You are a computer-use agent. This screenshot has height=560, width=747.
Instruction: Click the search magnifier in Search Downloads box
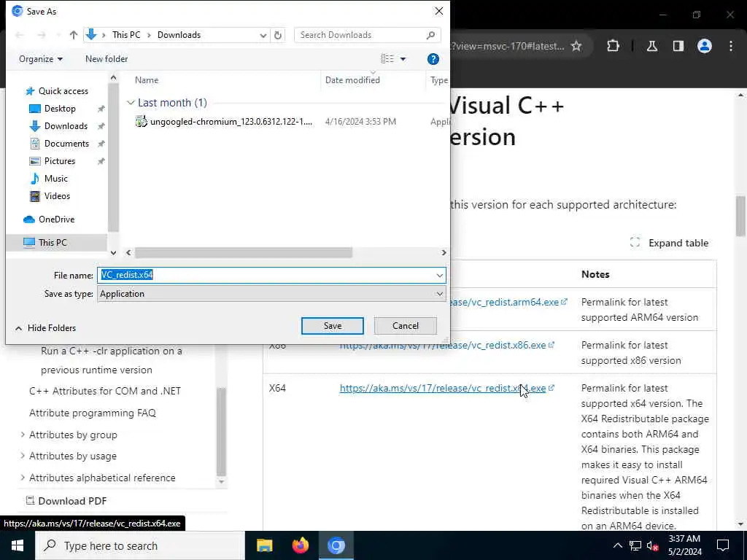point(430,35)
